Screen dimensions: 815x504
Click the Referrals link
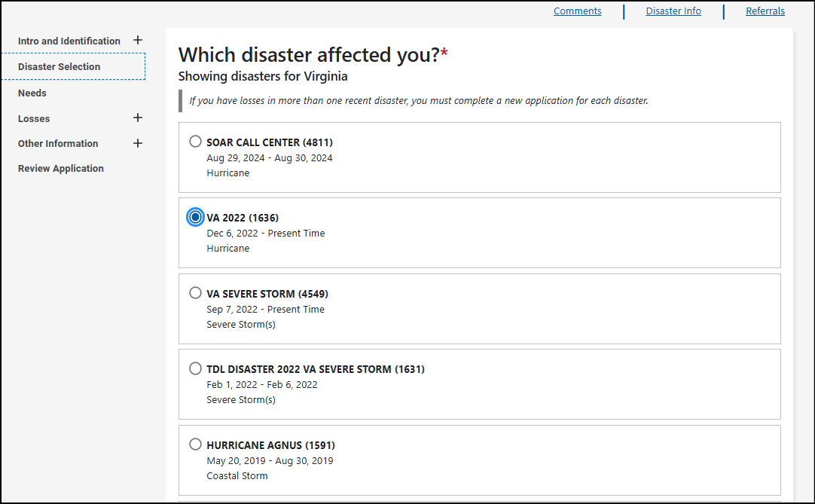click(765, 11)
